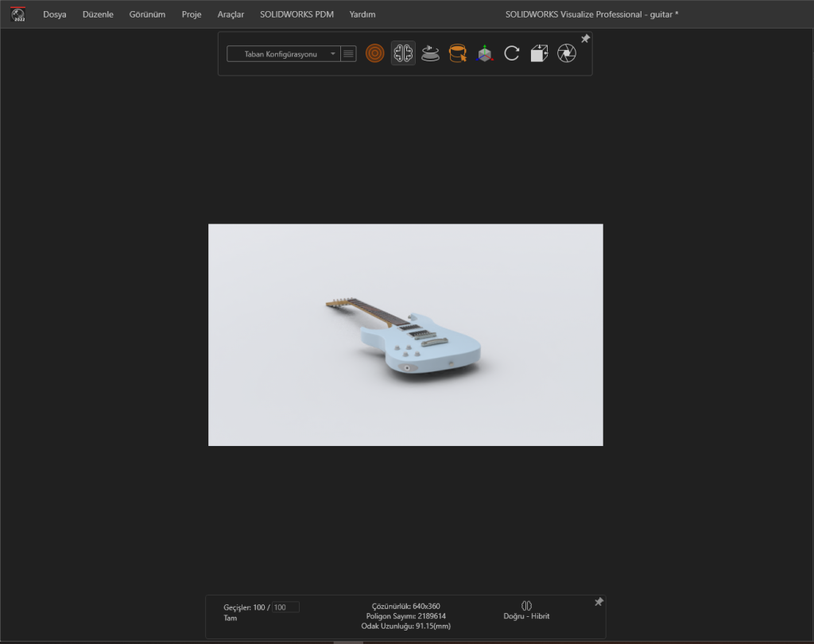Open the Araçlar menu
The height and width of the screenshot is (644, 814).
click(x=231, y=14)
